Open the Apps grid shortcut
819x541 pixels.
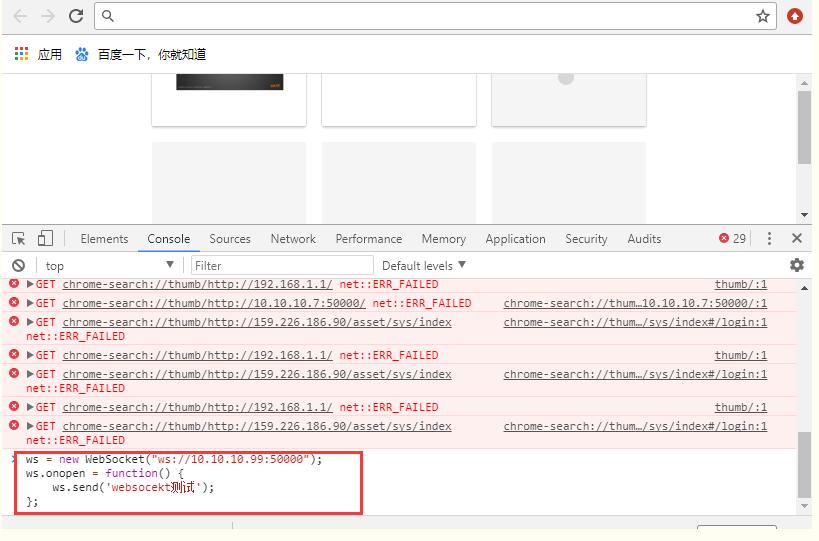[22, 54]
